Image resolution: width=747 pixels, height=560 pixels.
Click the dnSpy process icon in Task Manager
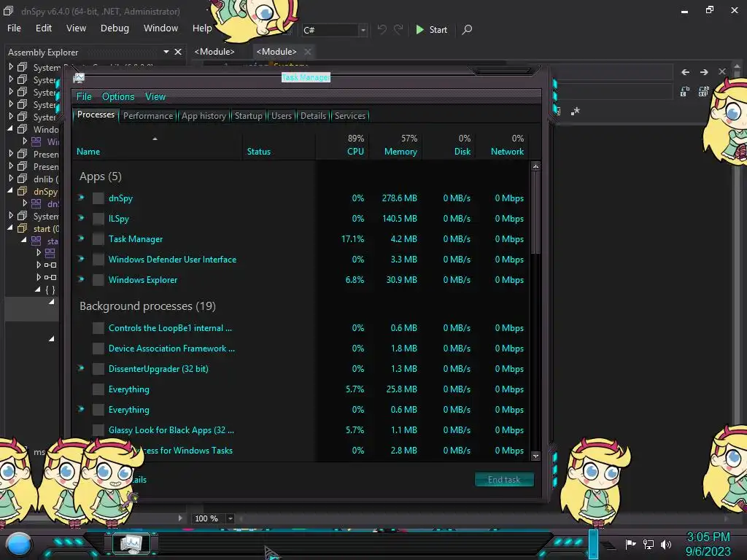[98, 198]
